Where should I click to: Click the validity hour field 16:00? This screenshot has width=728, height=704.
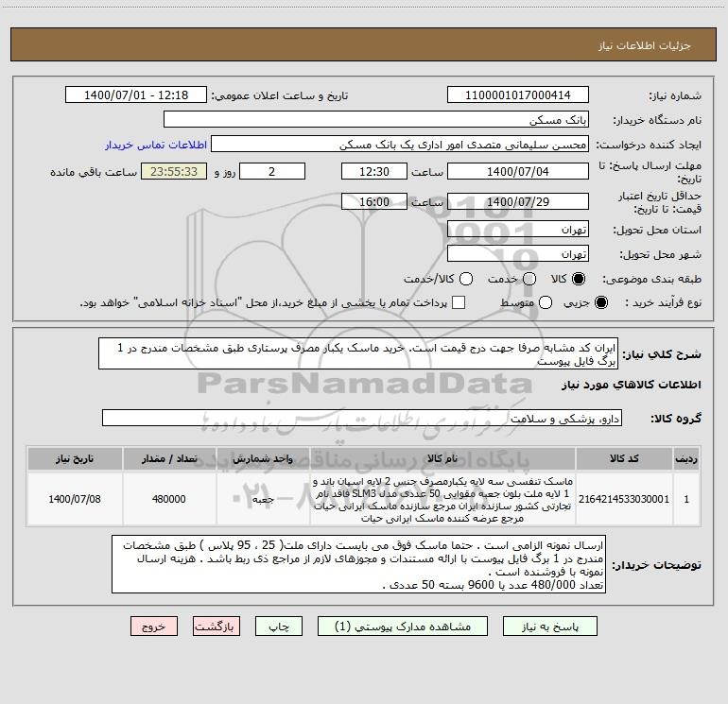point(374,201)
